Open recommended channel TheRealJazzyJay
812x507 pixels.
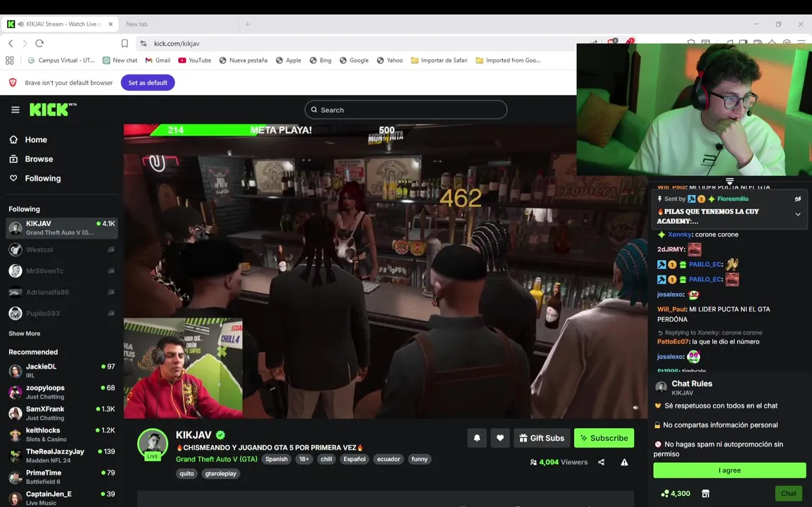62,456
